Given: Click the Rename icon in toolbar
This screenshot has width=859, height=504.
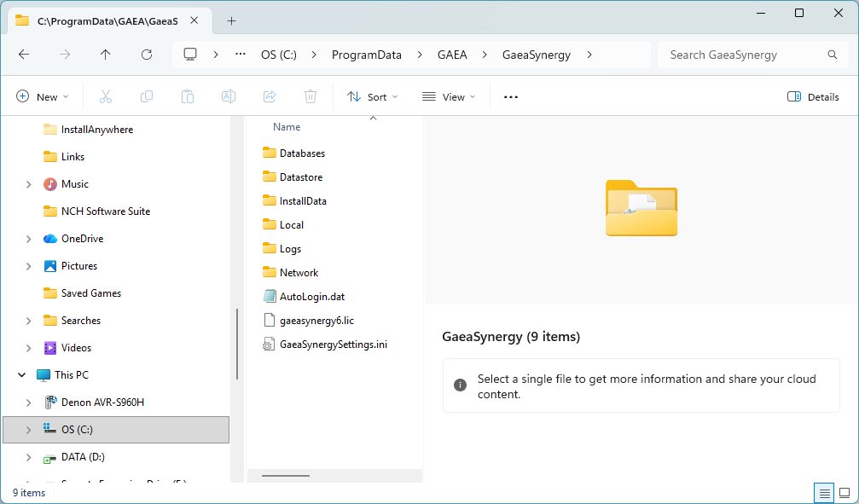Looking at the screenshot, I should tap(229, 97).
